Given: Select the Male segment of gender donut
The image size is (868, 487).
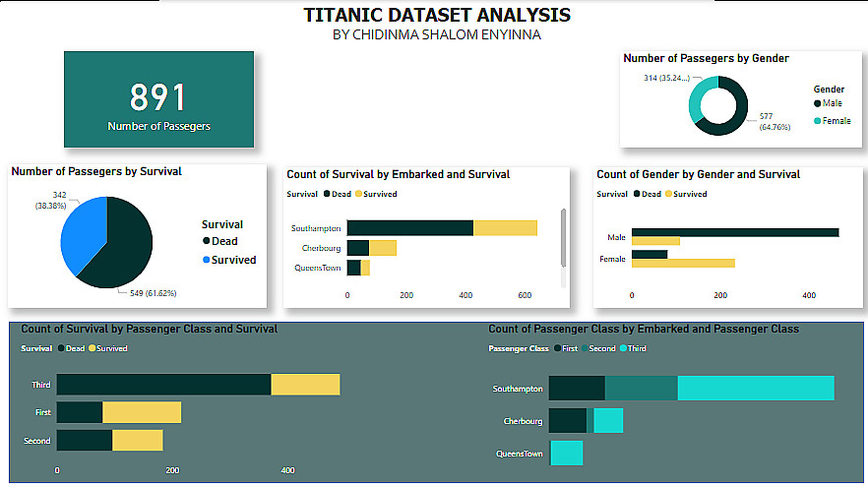Looking at the screenshot, I should click(x=736, y=116).
